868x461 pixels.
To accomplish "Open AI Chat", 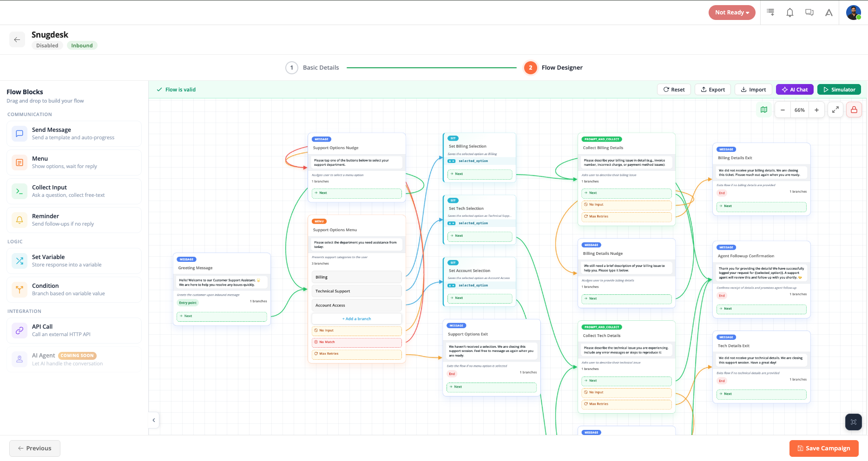I will pyautogui.click(x=795, y=90).
